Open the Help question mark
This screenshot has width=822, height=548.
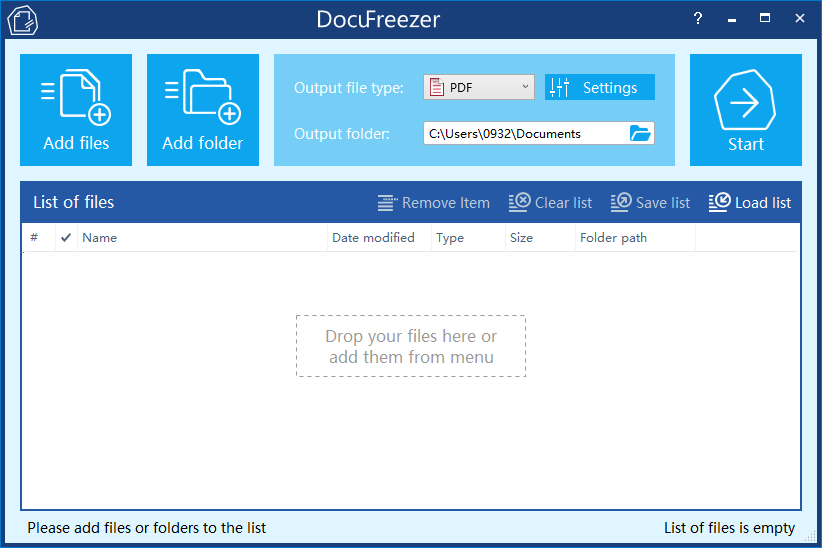698,18
